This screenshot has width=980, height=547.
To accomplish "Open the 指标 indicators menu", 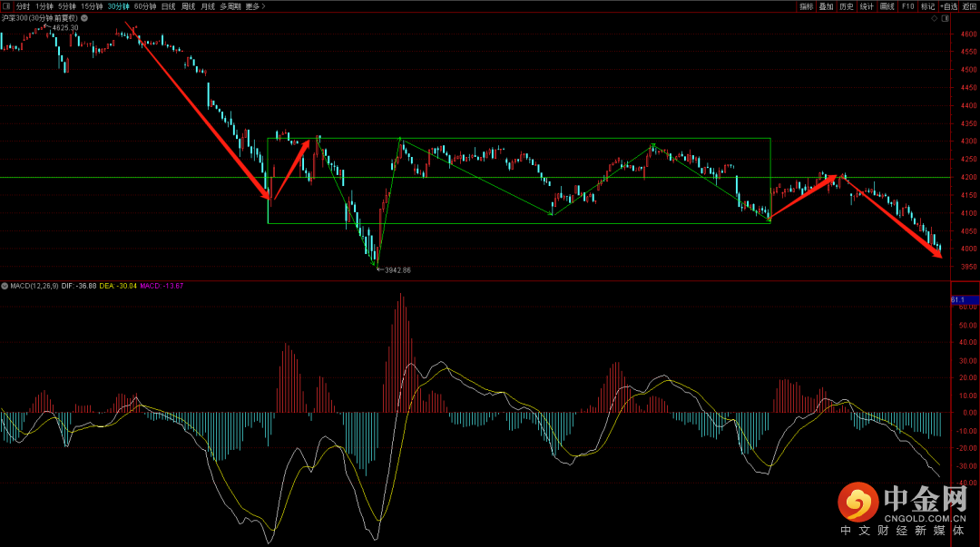I will click(806, 6).
